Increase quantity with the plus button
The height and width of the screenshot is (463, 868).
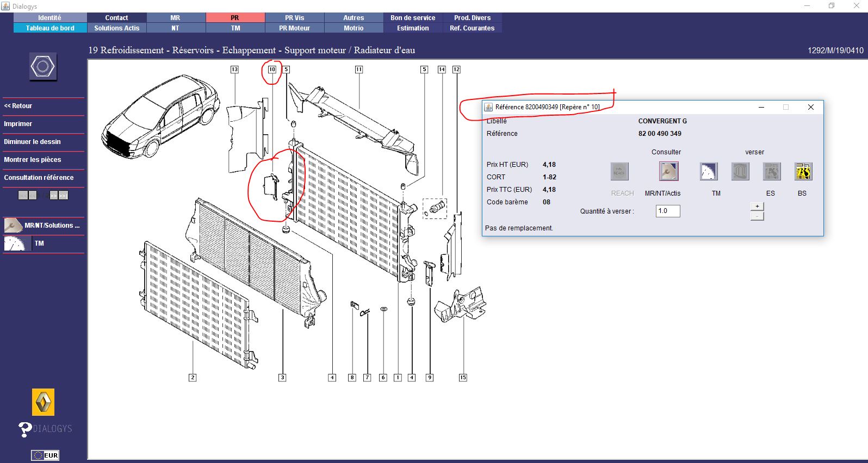(757, 207)
